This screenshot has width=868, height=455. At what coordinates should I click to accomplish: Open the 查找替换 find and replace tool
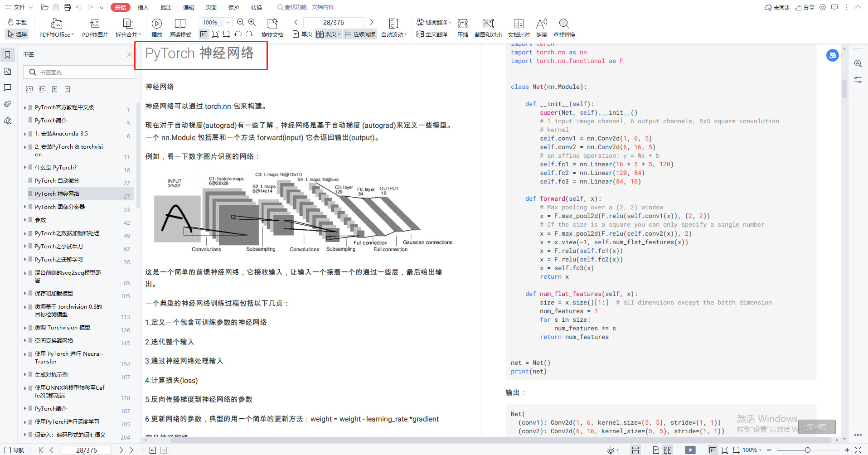tap(564, 28)
